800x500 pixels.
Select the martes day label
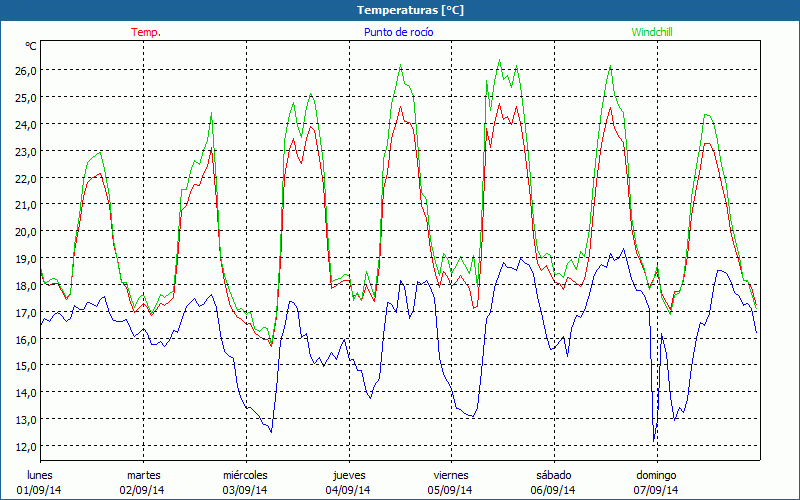[143, 475]
